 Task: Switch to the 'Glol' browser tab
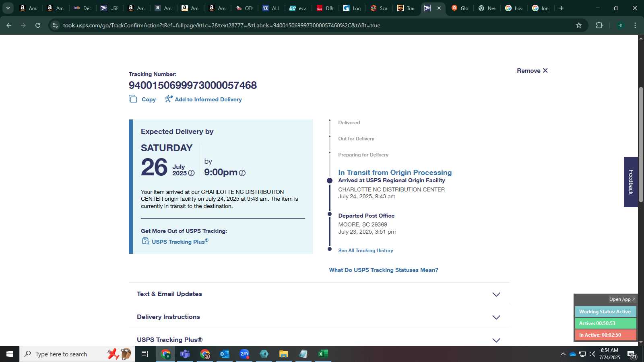pos(460,8)
